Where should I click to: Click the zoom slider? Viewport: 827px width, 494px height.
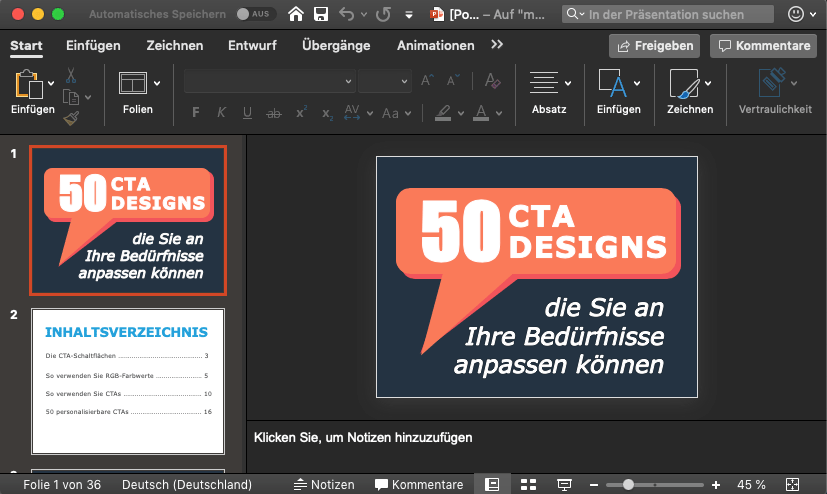click(x=655, y=485)
